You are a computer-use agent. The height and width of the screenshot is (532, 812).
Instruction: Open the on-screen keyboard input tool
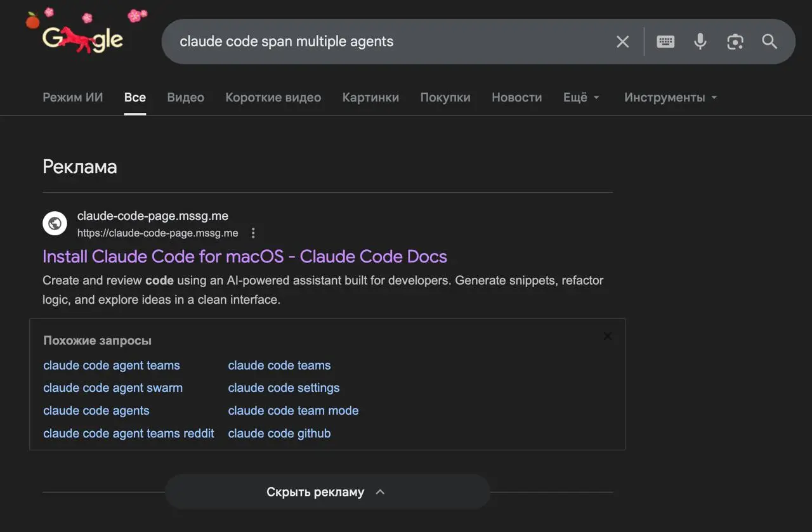(x=665, y=42)
